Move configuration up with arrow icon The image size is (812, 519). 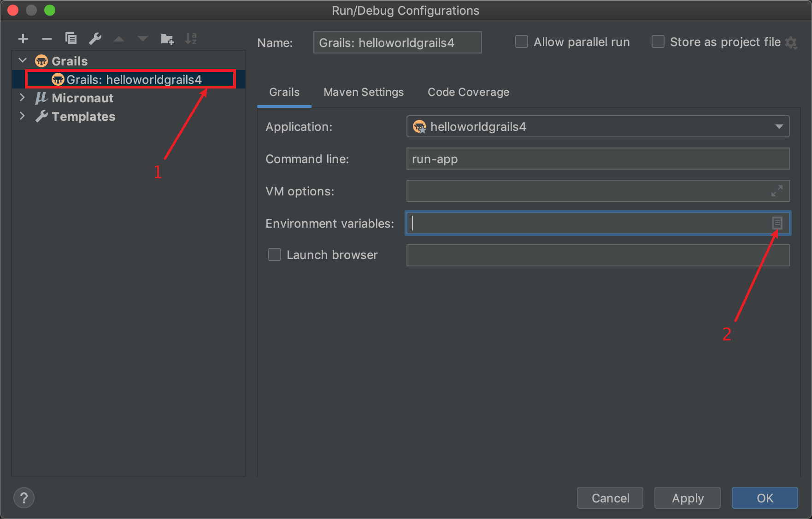119,39
